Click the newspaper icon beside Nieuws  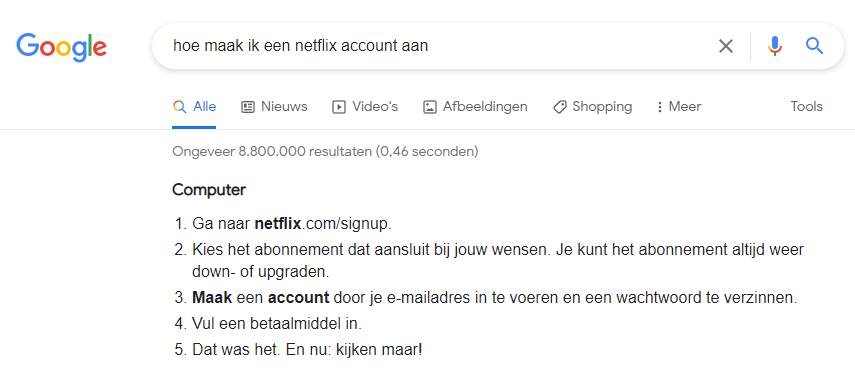[248, 107]
